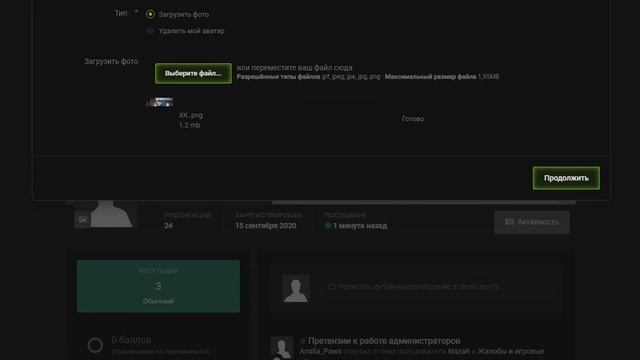Image resolution: width=640 pixels, height=360 pixels.
Task: Click the XK.png file name
Action: click(x=191, y=115)
